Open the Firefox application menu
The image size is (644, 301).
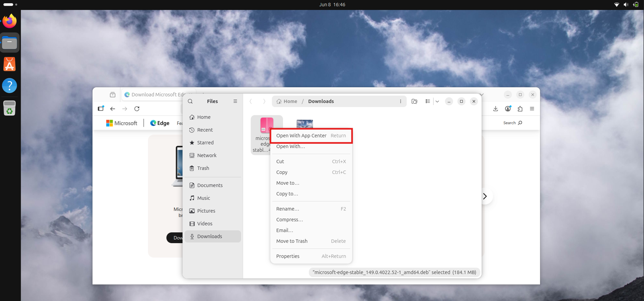click(x=532, y=109)
